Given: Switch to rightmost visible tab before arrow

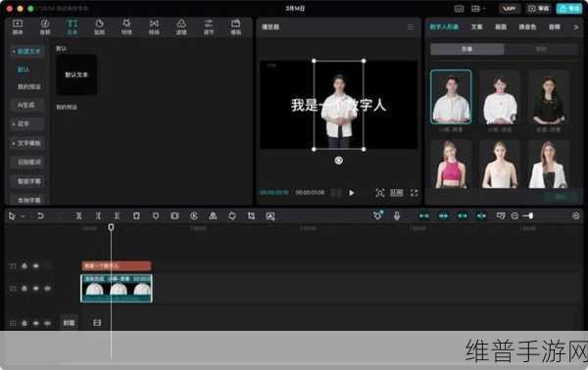Looking at the screenshot, I should pyautogui.click(x=555, y=27).
